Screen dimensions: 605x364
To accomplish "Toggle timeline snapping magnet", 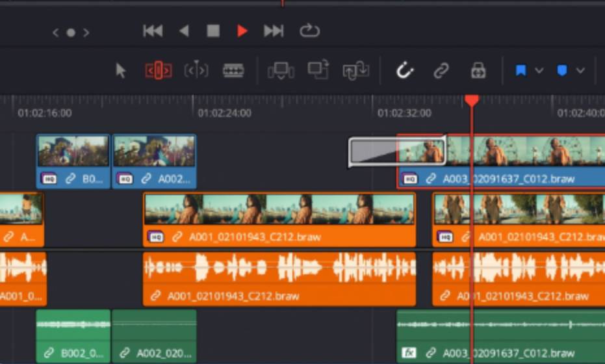I will pos(405,71).
